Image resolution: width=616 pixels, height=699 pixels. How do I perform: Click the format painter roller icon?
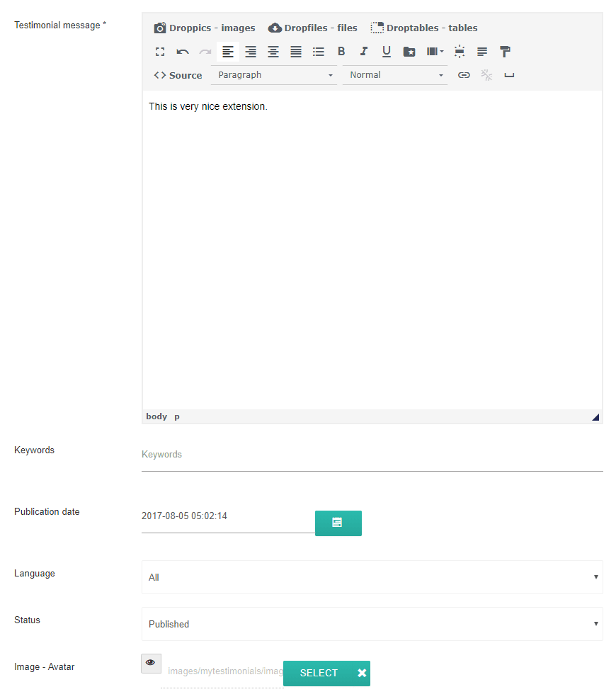pos(505,52)
